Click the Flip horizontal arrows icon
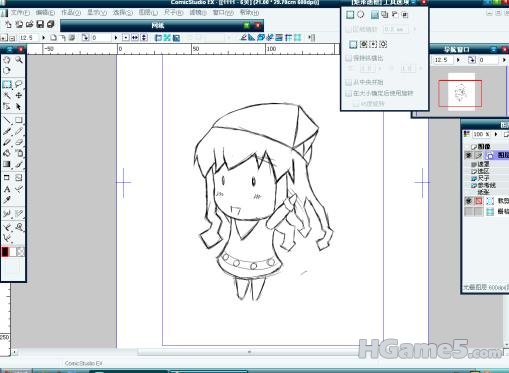The height and width of the screenshot is (373, 509). 135,38
